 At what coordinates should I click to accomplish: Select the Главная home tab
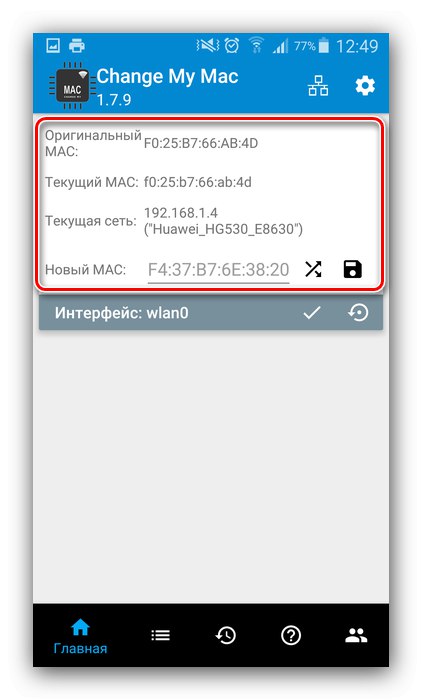(80, 636)
